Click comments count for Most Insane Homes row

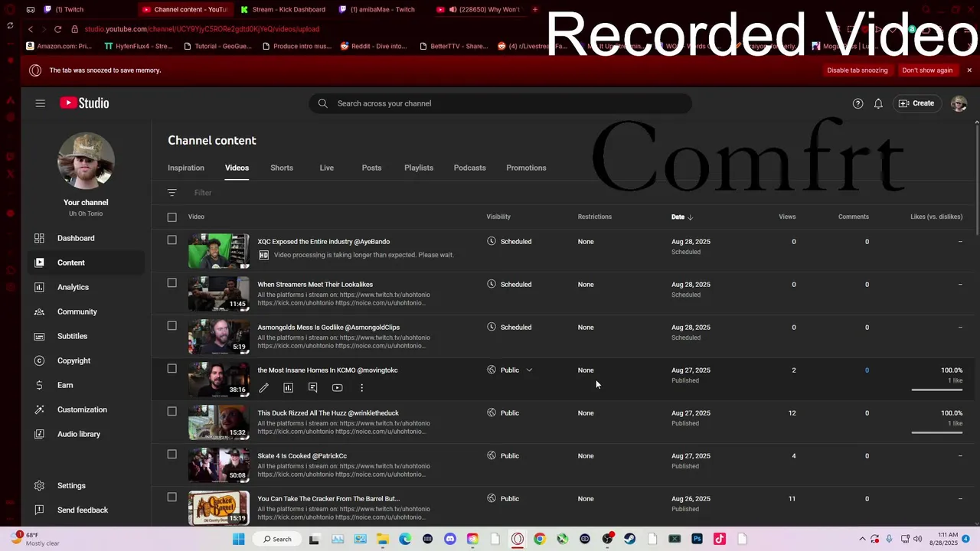(x=867, y=370)
